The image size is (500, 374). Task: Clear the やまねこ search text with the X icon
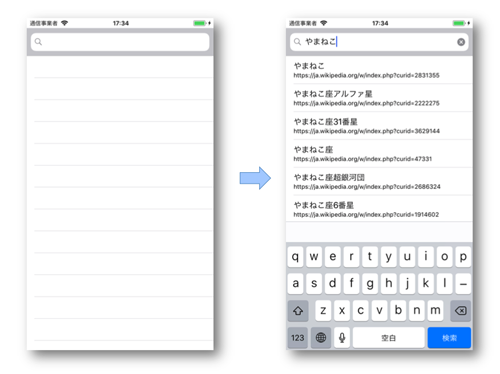pos(461,42)
